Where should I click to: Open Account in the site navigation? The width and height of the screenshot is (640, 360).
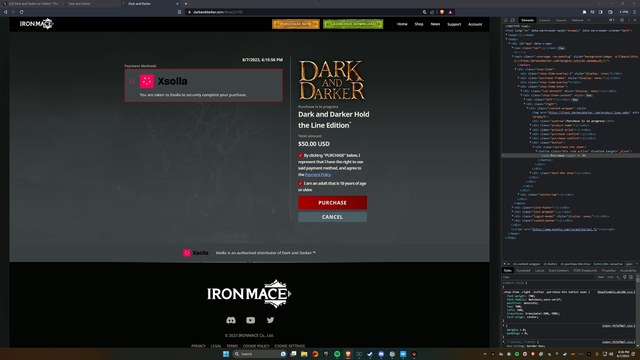pos(475,24)
